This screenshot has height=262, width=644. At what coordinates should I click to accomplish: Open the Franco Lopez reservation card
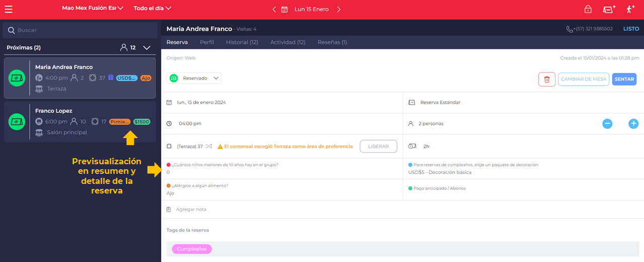coord(80,122)
